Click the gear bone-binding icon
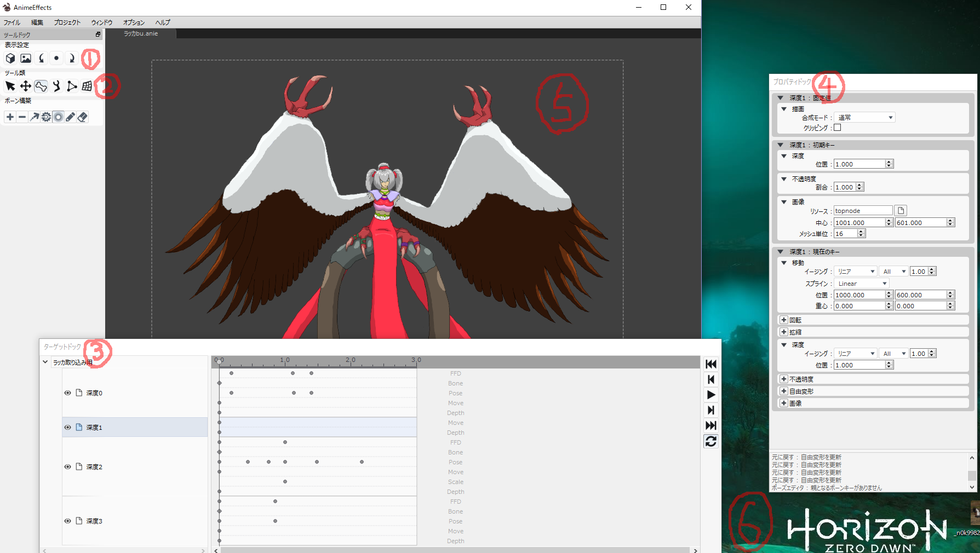This screenshot has height=553, width=980. 46,117
